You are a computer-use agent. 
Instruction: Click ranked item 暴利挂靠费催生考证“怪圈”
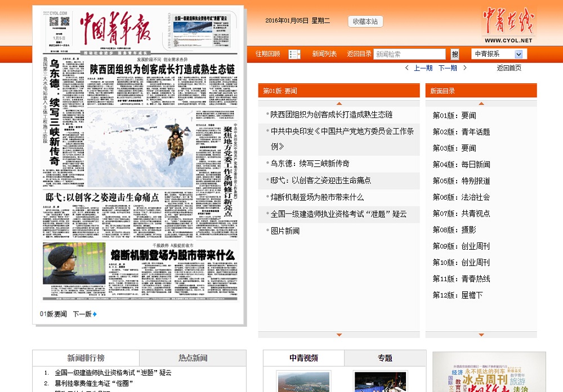tap(94, 384)
